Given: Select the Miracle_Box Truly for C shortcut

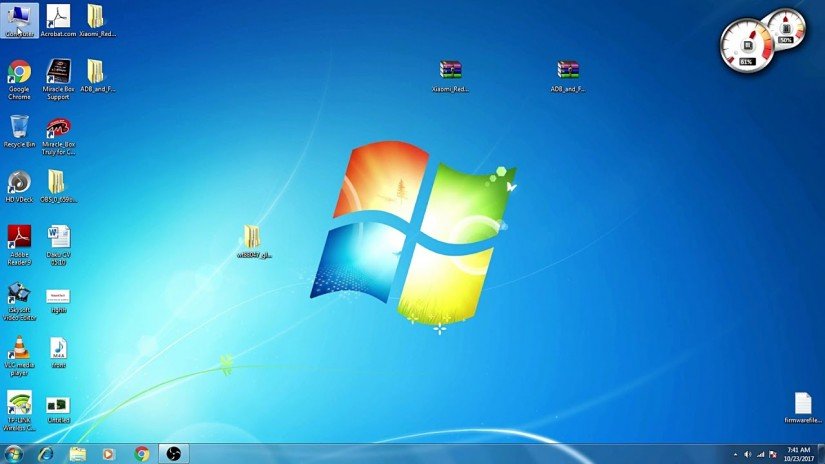Looking at the screenshot, I should (58, 136).
